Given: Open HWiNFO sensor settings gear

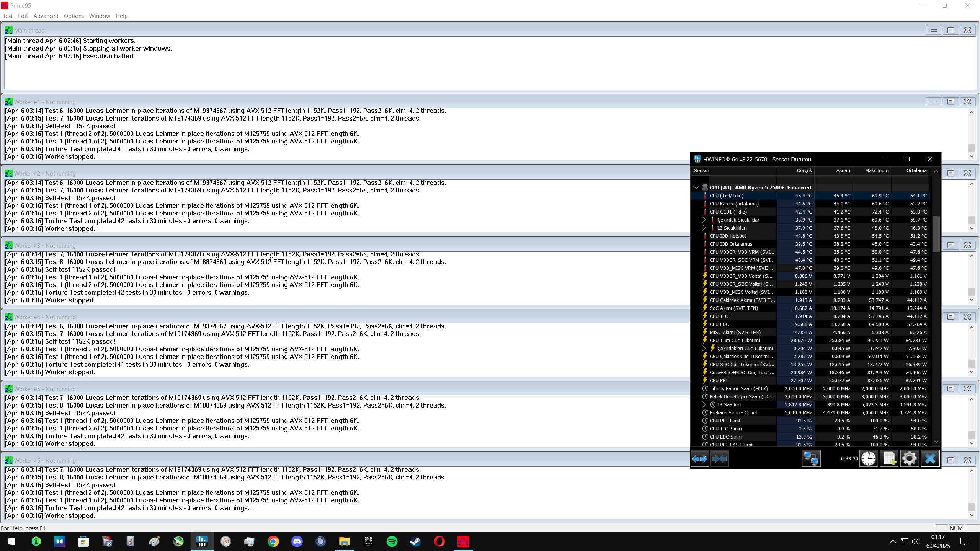Looking at the screenshot, I should click(x=909, y=458).
